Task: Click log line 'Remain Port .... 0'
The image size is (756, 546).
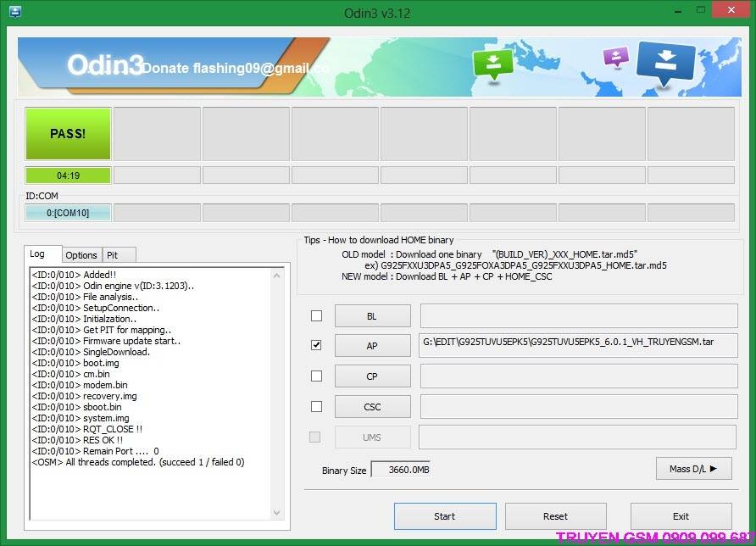Action: (96, 451)
